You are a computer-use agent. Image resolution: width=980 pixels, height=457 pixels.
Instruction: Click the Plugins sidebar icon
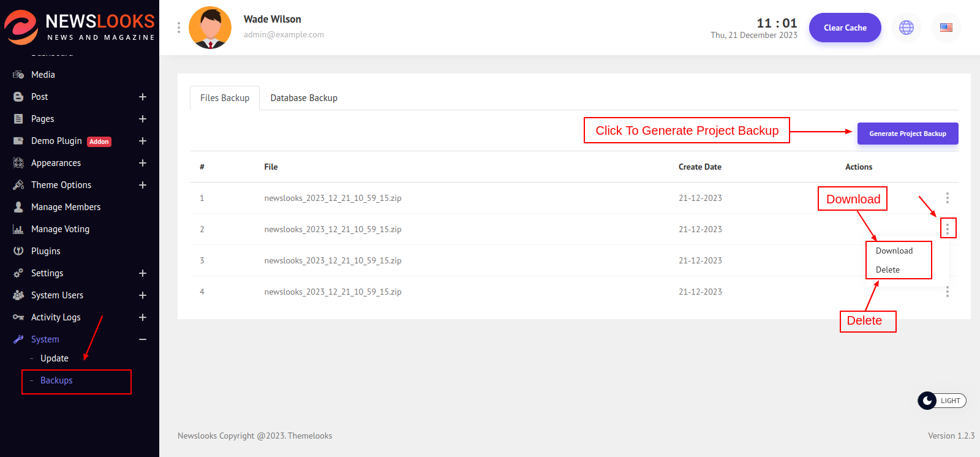(18, 251)
